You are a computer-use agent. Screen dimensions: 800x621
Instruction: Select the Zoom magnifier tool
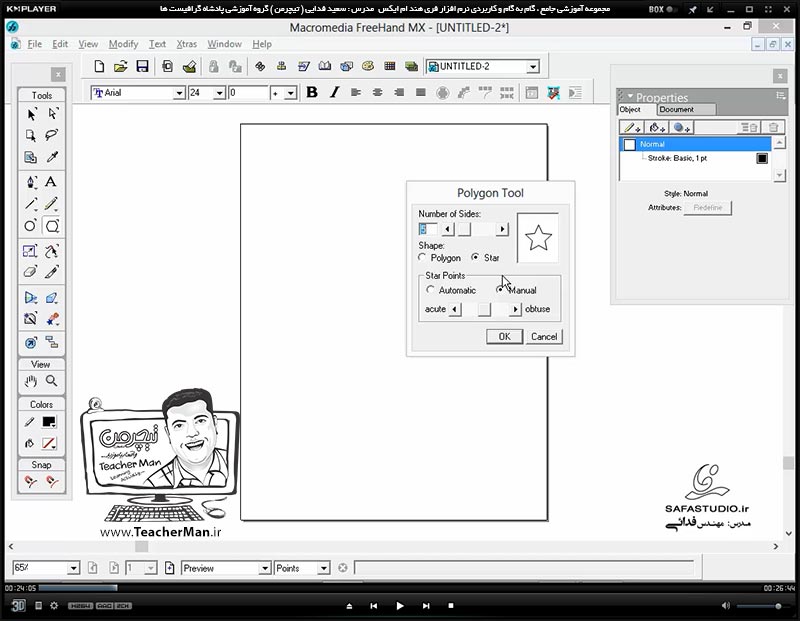click(x=52, y=381)
